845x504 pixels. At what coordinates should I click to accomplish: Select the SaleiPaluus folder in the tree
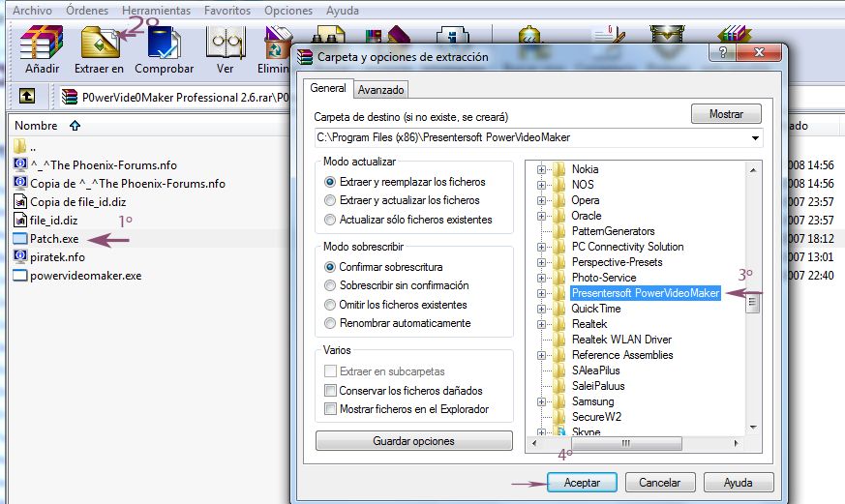(597, 386)
